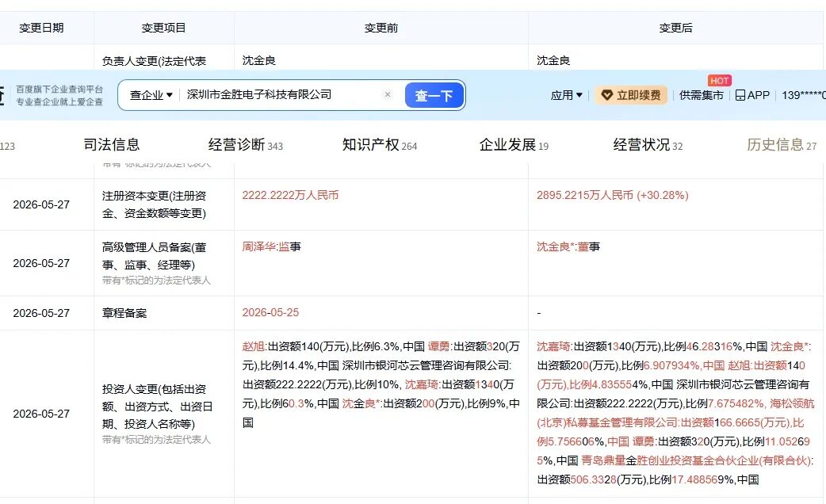Click the 负责人变更(法定代表 row item

click(x=154, y=61)
